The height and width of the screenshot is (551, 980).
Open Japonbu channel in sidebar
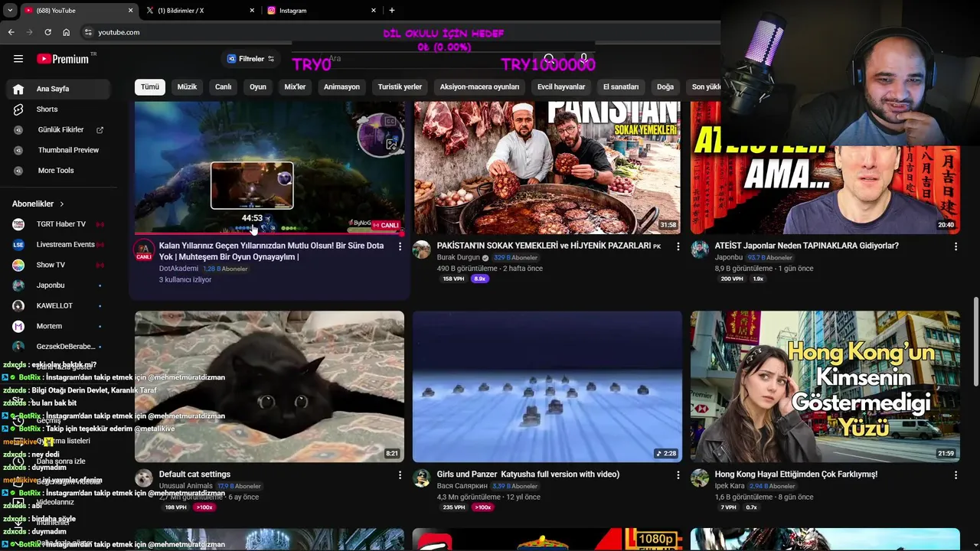click(60, 285)
